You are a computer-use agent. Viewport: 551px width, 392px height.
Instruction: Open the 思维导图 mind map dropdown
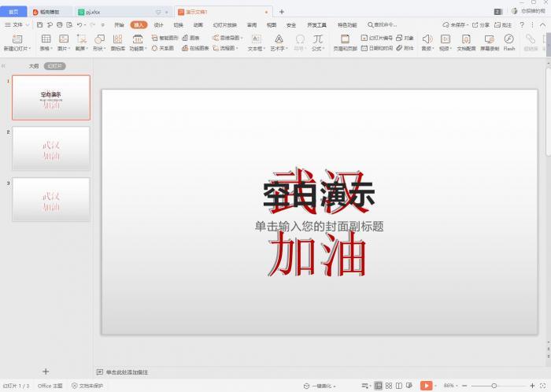227,38
